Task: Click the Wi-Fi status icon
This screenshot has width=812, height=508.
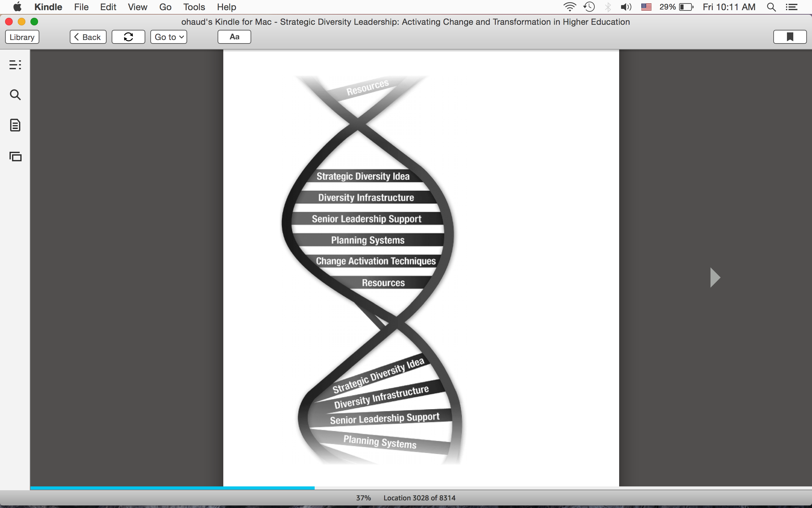Action: pos(569,7)
